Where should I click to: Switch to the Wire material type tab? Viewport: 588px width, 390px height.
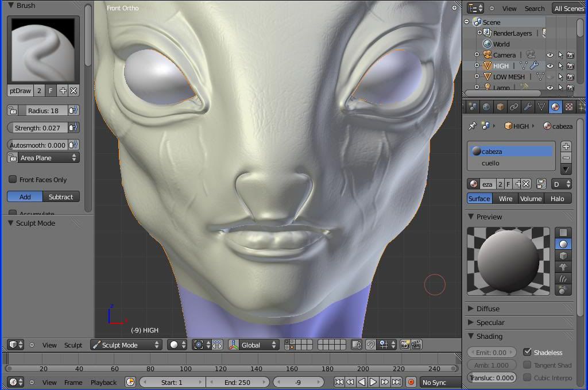505,199
